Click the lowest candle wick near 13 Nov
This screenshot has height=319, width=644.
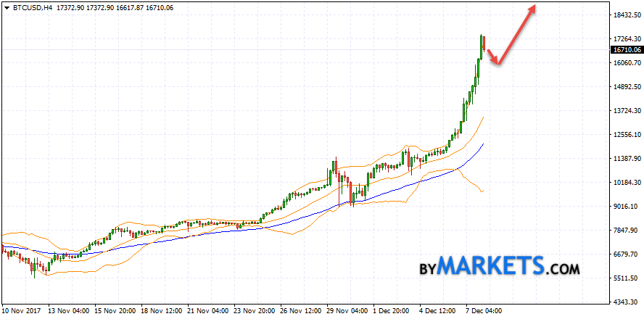tap(33, 272)
